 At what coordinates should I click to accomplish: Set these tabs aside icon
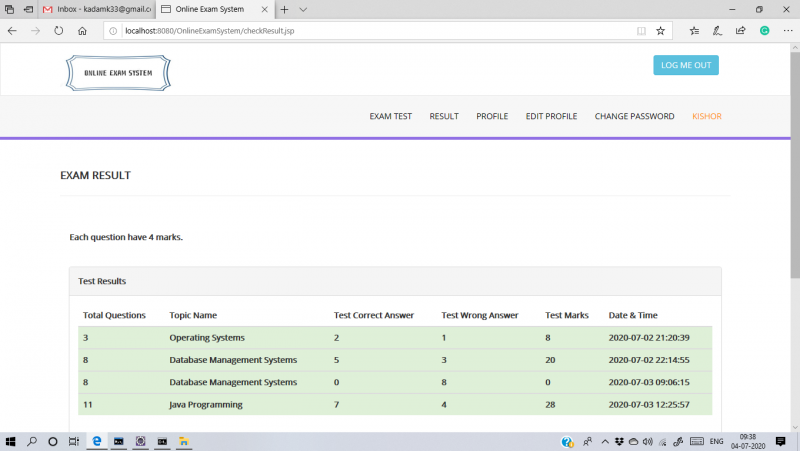pos(29,9)
